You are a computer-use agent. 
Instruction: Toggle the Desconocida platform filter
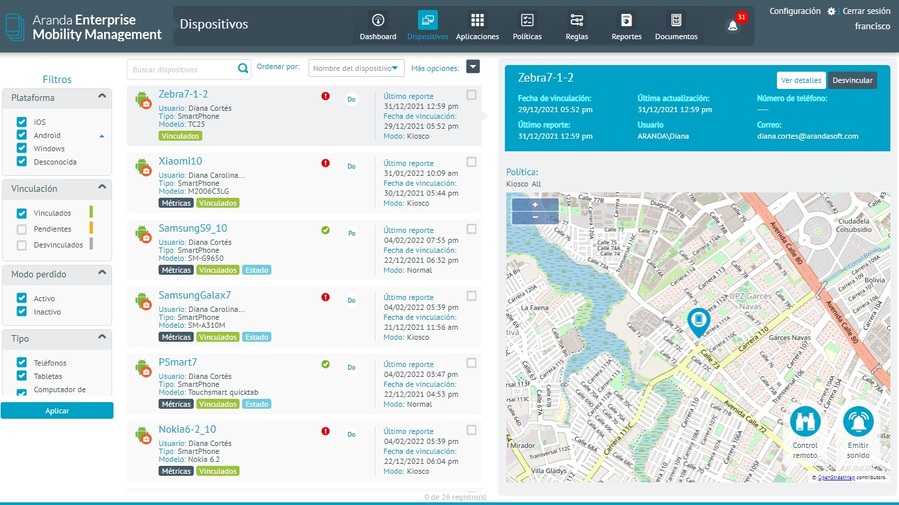click(22, 161)
